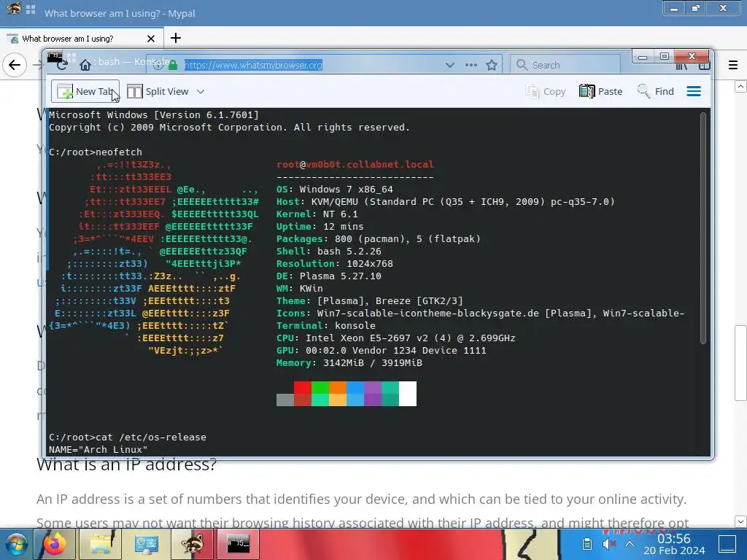
Task: Open the Mypal application menu
Action: 732,65
